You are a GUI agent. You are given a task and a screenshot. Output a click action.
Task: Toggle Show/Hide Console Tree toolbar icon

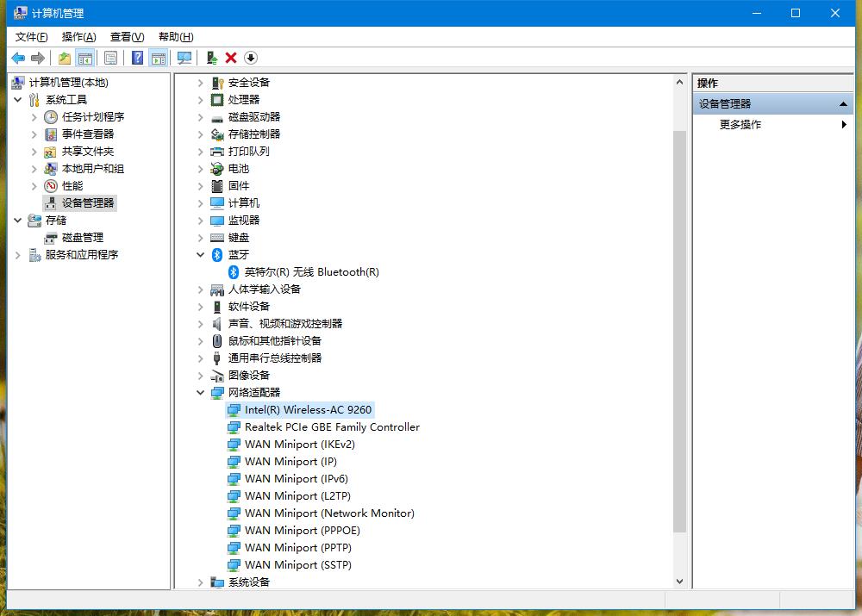pyautogui.click(x=85, y=58)
